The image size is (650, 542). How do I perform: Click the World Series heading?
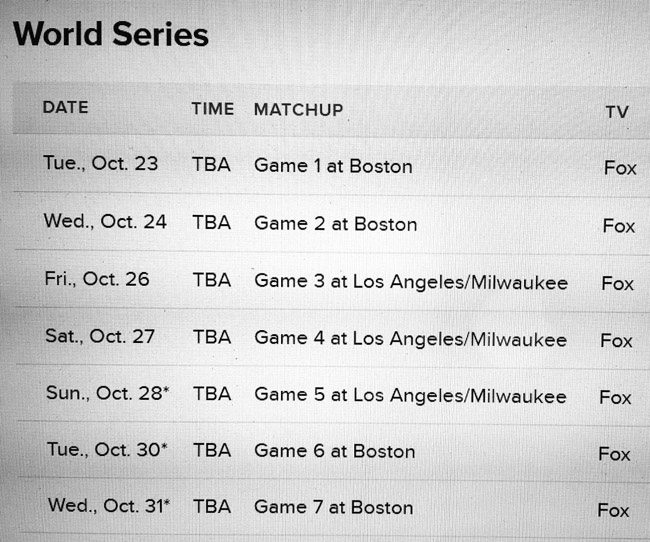tap(111, 34)
